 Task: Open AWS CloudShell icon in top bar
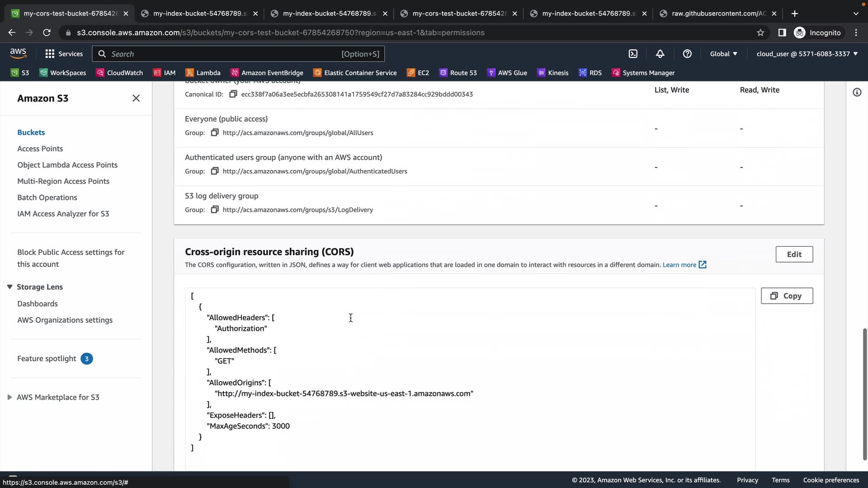633,54
